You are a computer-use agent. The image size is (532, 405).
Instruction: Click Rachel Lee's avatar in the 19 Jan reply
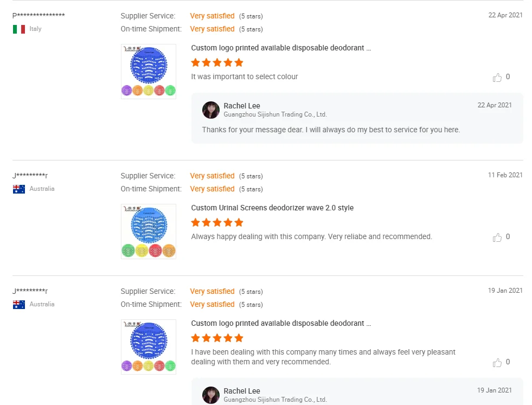(x=211, y=395)
